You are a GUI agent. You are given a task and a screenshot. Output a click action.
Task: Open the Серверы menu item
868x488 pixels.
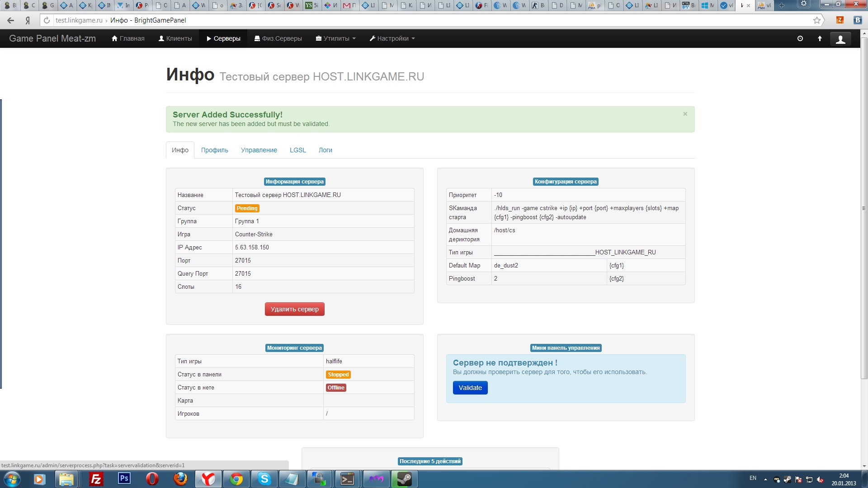coord(223,39)
